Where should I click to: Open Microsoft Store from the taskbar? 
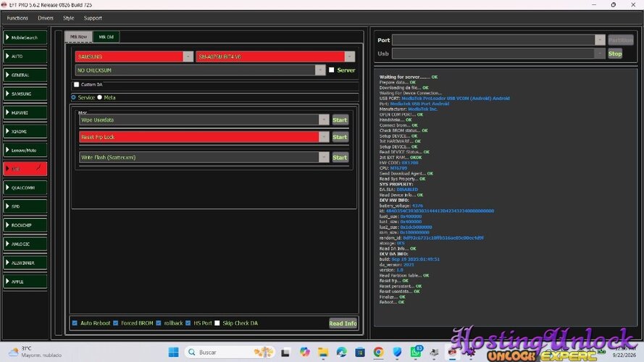360,352
